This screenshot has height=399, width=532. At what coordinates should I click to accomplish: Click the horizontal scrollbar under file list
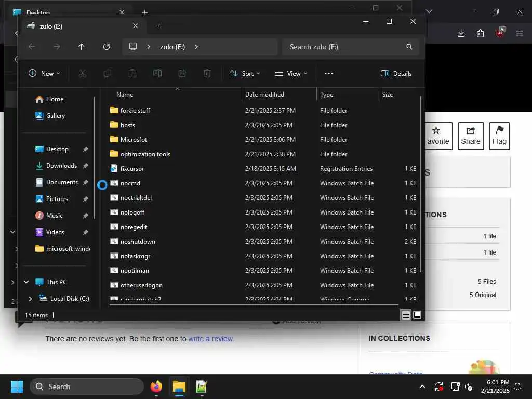pos(254,305)
